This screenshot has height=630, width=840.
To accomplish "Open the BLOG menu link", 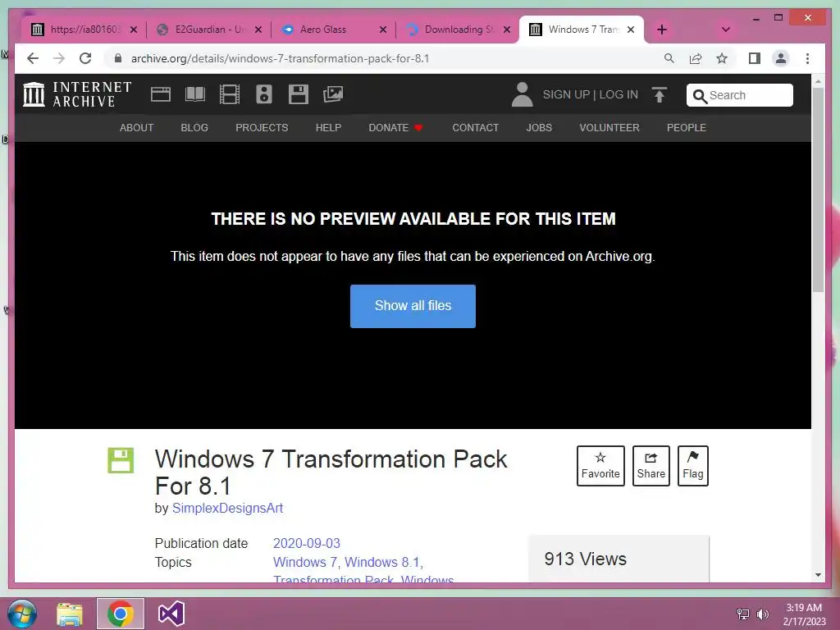I will click(x=194, y=127).
